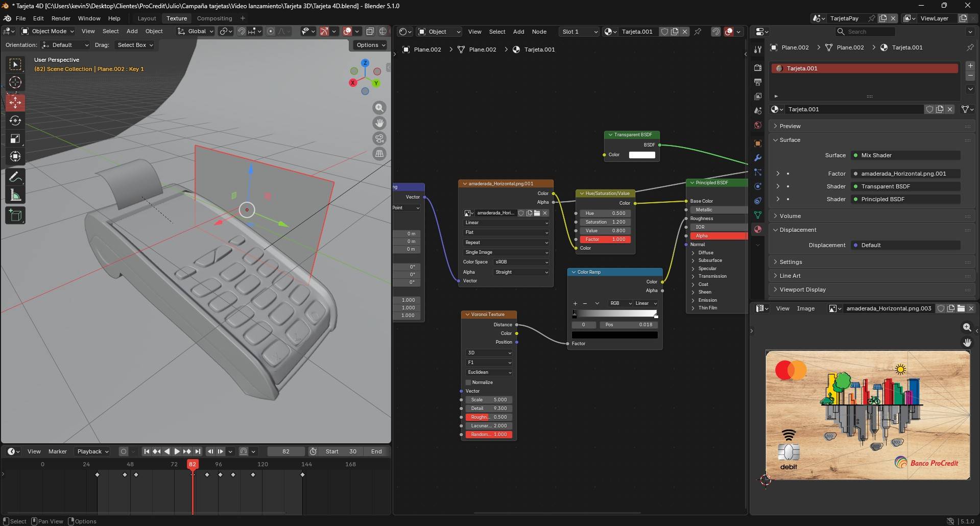Click the Transparent BSDF white color swatch
This screenshot has width=980, height=526.
point(642,155)
